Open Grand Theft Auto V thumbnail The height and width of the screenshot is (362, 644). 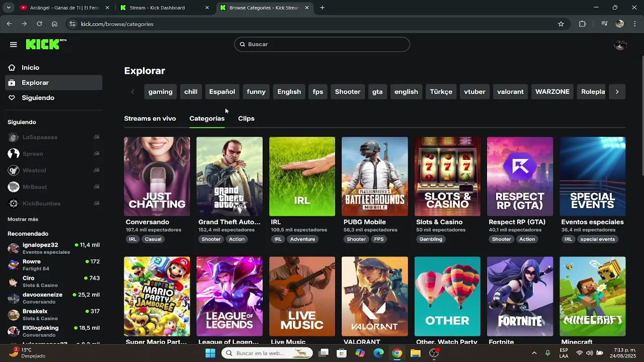click(x=229, y=176)
